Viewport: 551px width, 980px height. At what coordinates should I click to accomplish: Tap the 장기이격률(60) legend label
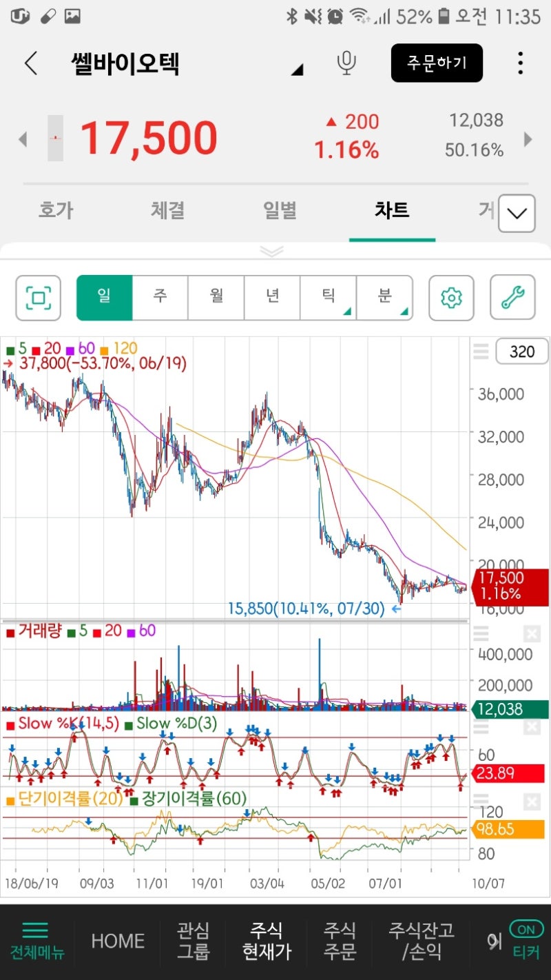[188, 799]
